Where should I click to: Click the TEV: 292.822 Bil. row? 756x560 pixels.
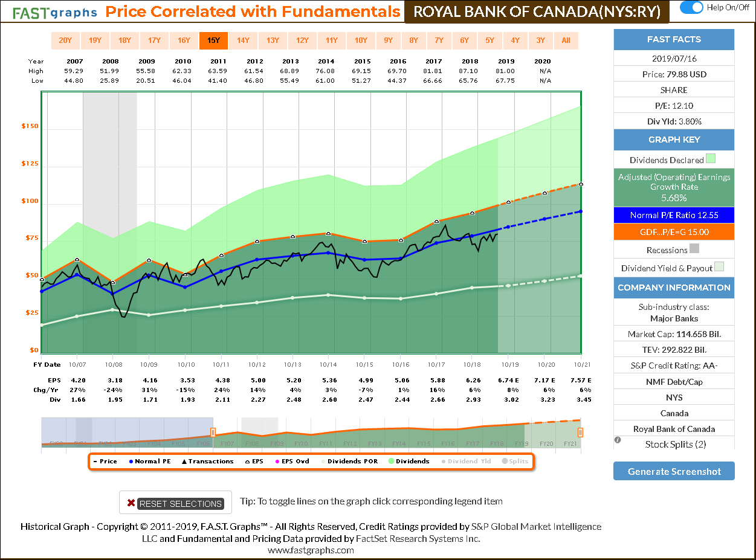click(674, 349)
